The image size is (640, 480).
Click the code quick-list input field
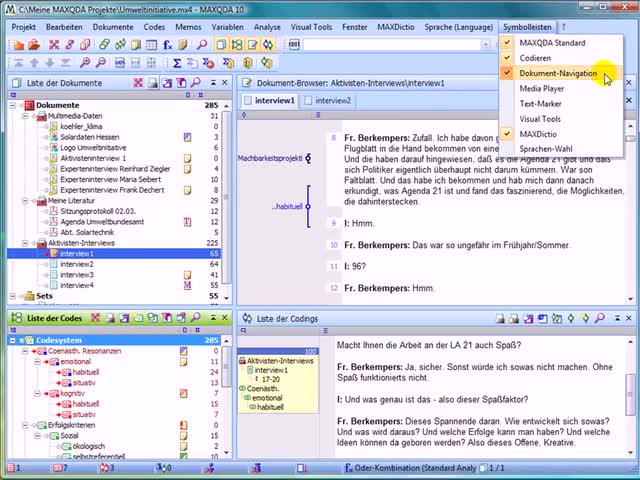tap(391, 44)
